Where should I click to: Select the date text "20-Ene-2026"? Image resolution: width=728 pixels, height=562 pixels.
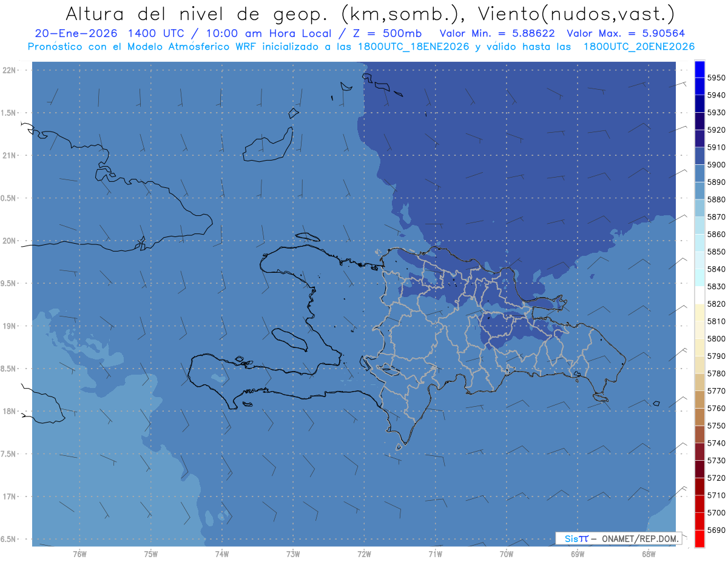coord(76,33)
